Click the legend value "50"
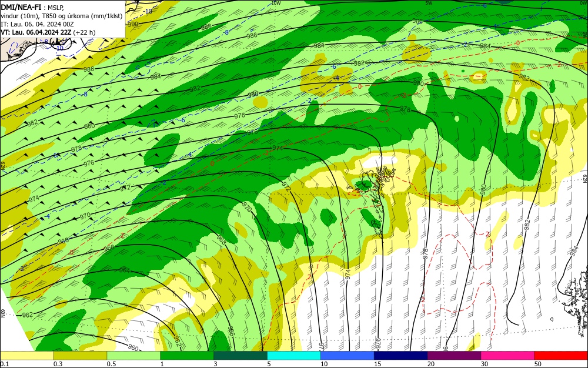 pyautogui.click(x=538, y=364)
